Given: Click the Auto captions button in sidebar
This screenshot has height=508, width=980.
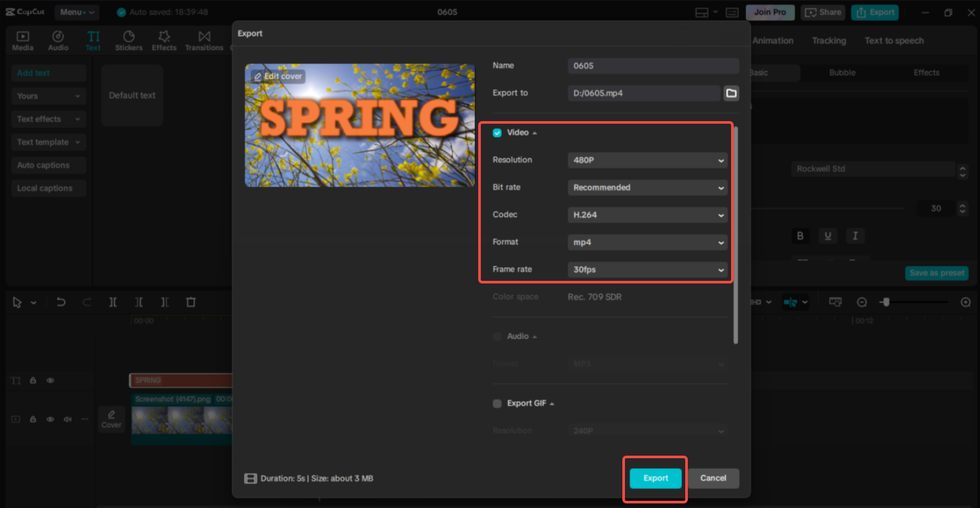Looking at the screenshot, I should pos(48,166).
